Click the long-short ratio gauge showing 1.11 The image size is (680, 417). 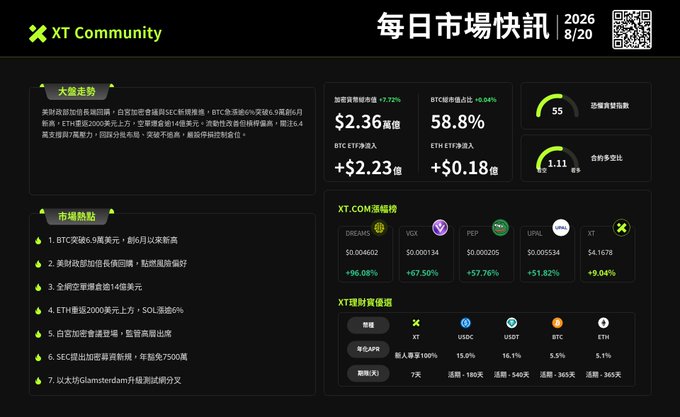(x=557, y=159)
